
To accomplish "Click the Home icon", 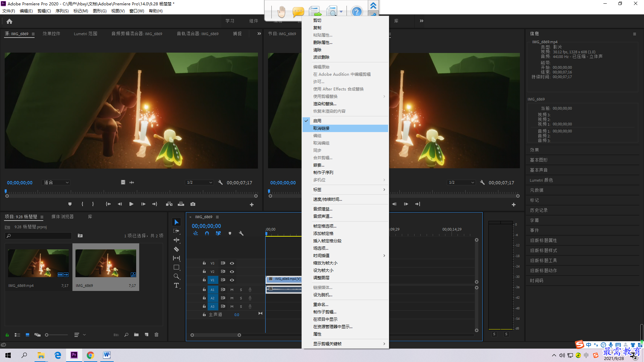I will pyautogui.click(x=9, y=21).
